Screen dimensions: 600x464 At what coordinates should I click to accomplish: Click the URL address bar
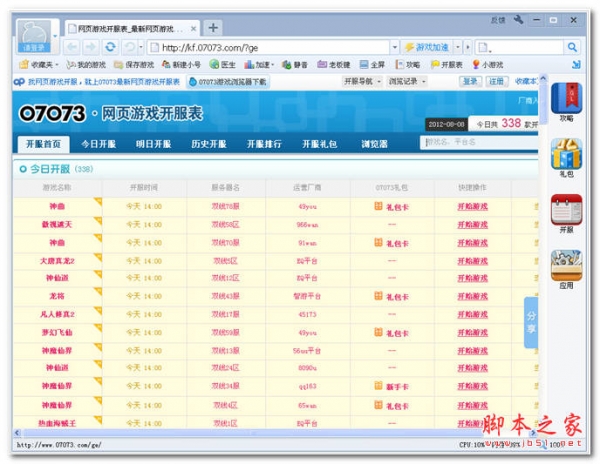[x=270, y=47]
